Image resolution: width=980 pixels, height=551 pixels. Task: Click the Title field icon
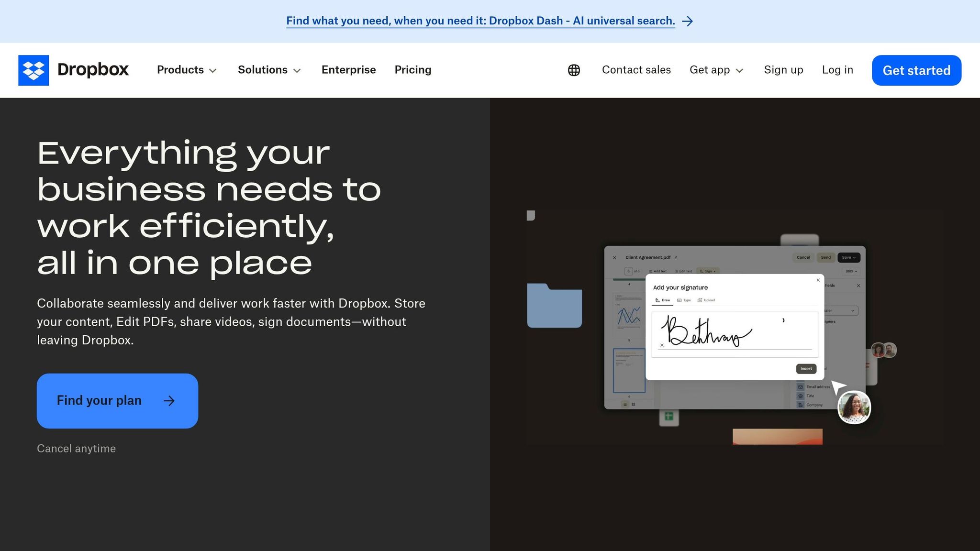pyautogui.click(x=801, y=396)
